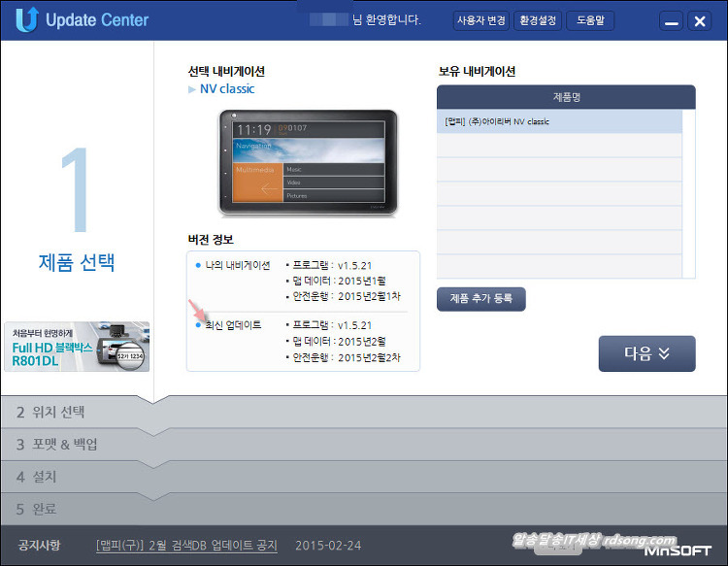Click the 공지사항 label
The image size is (728, 566).
pyautogui.click(x=39, y=545)
